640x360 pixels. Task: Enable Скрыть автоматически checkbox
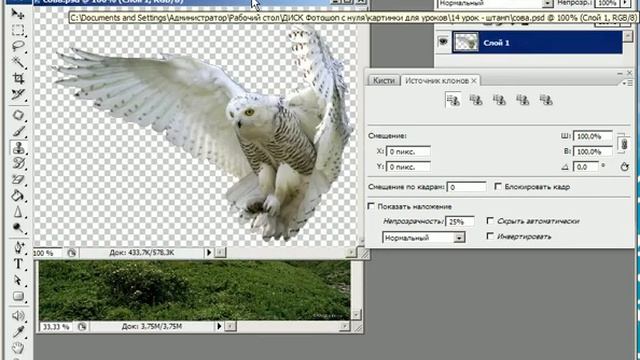[490, 221]
